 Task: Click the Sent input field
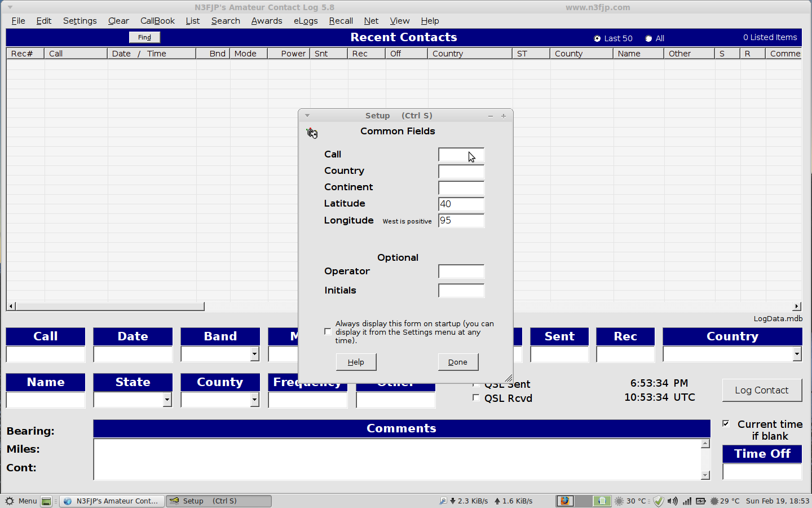click(559, 354)
